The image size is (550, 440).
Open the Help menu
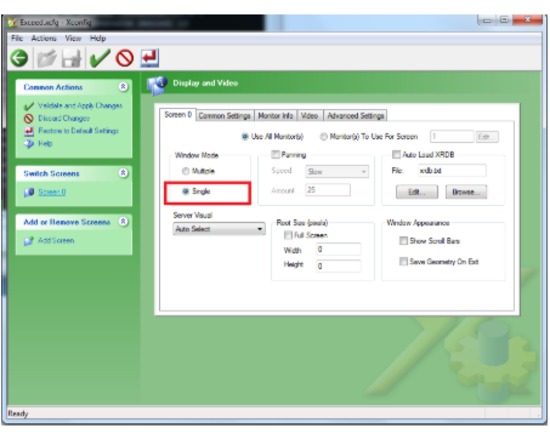click(x=98, y=38)
